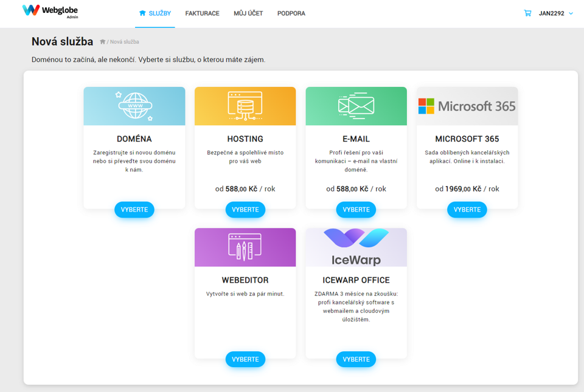Click the E-MAIL card title
This screenshot has width=584, height=392.
[x=356, y=139]
